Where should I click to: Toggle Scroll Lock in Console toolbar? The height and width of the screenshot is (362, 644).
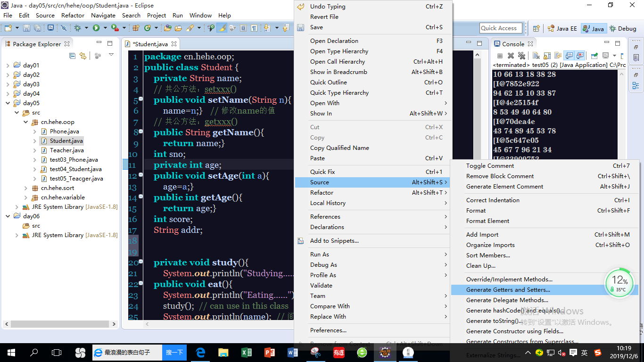(547, 56)
